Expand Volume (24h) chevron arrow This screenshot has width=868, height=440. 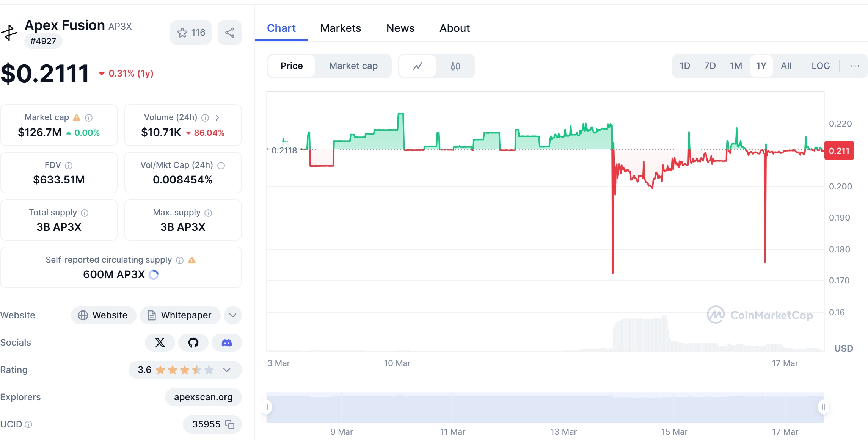point(217,118)
